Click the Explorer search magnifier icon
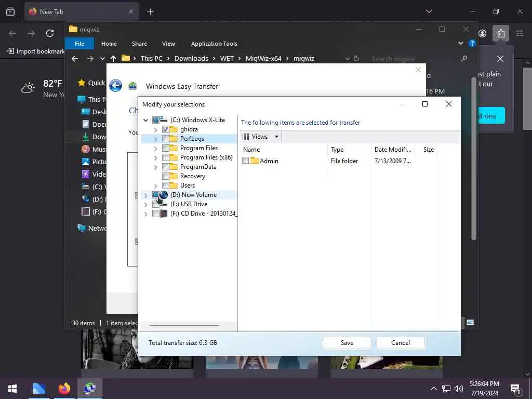The width and height of the screenshot is (532, 399). [464, 58]
